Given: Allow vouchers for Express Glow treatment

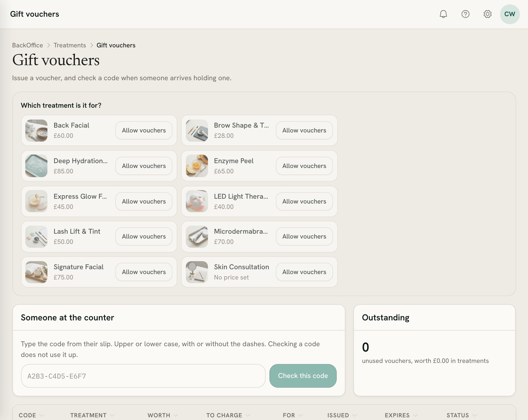Looking at the screenshot, I should tap(144, 201).
